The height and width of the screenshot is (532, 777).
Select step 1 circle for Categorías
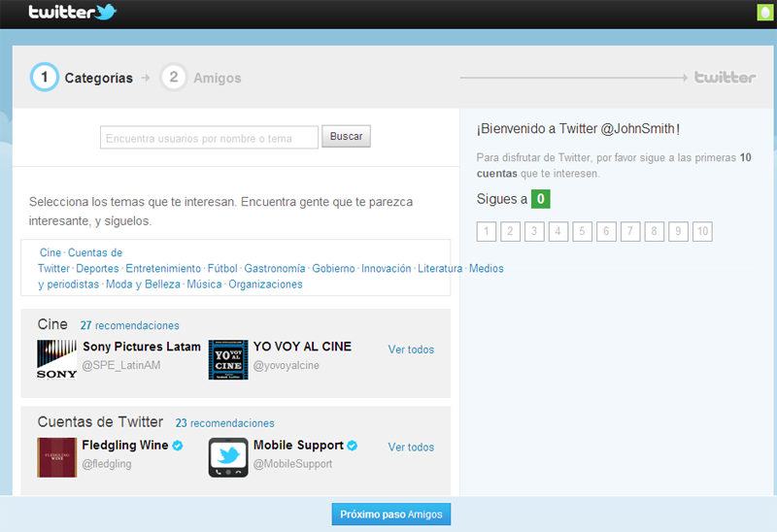tap(45, 77)
